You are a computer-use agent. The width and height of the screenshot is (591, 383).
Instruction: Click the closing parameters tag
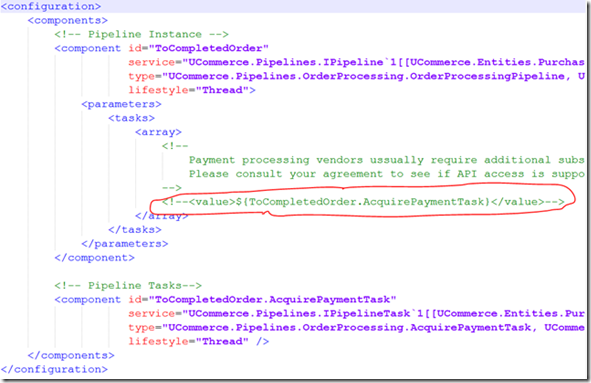[x=125, y=244]
